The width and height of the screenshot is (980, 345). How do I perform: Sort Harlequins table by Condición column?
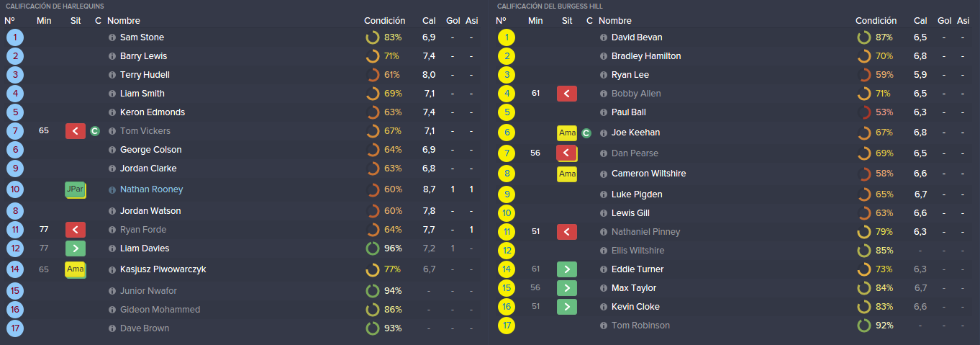(384, 21)
